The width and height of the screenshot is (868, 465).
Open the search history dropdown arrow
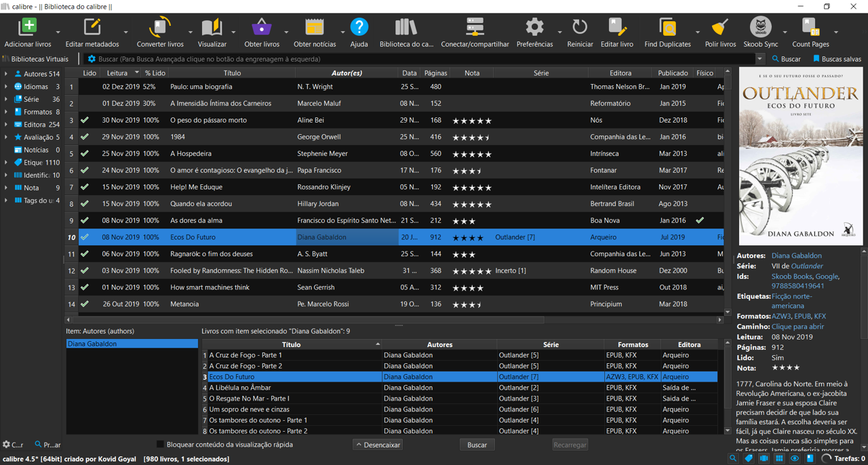(759, 59)
